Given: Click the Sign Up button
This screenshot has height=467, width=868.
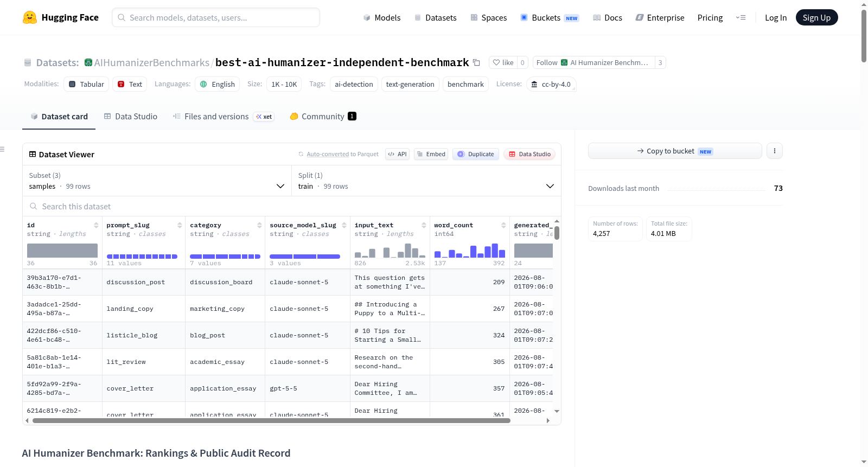Looking at the screenshot, I should click(816, 17).
